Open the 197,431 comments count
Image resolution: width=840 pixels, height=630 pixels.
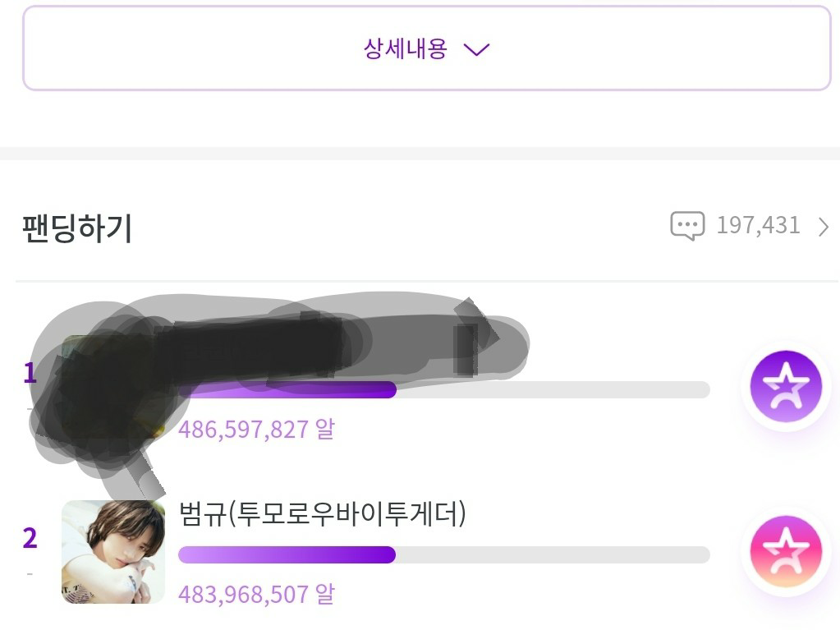758,225
